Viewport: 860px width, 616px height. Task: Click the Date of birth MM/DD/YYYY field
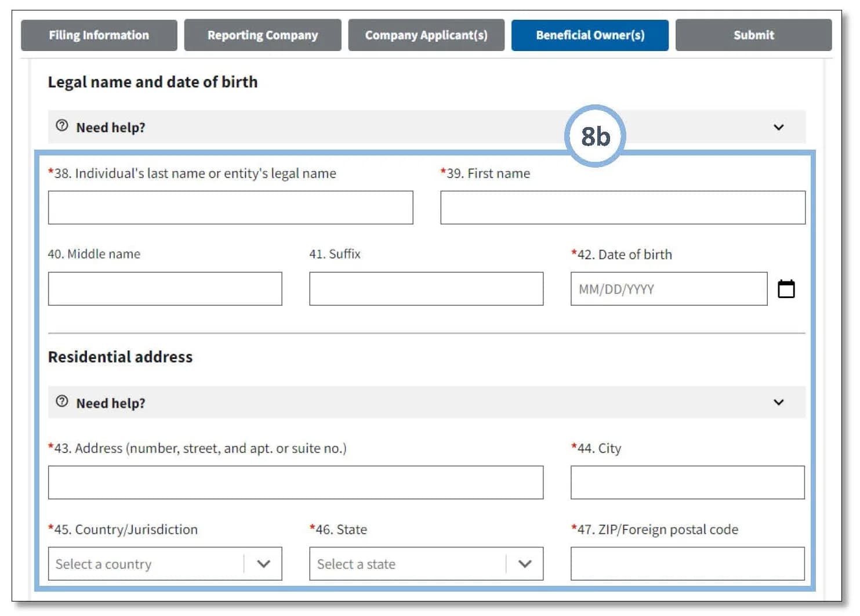669,289
